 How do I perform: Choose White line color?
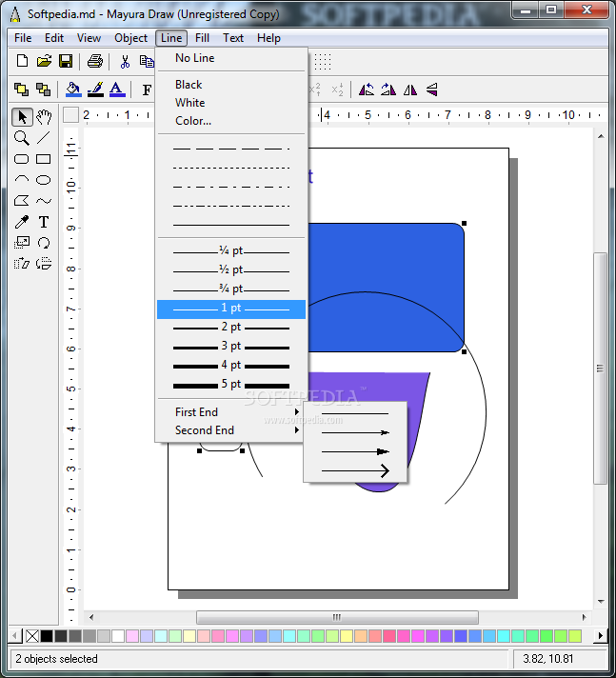[x=231, y=103]
